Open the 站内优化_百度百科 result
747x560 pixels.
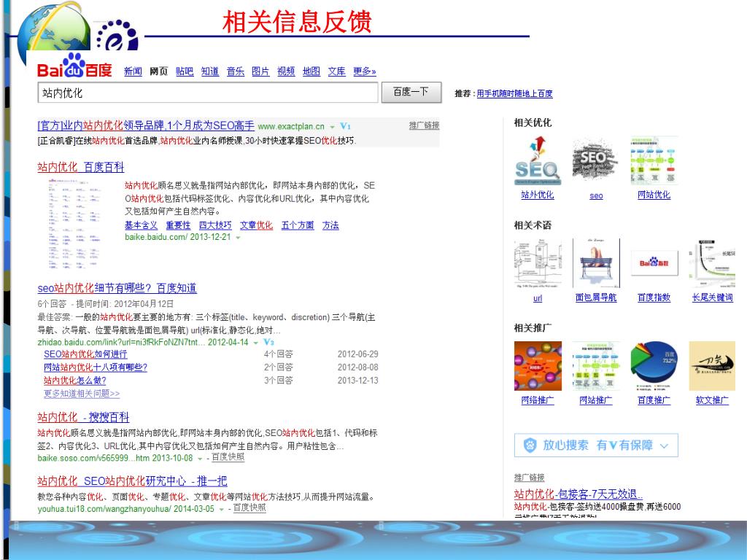pos(81,167)
